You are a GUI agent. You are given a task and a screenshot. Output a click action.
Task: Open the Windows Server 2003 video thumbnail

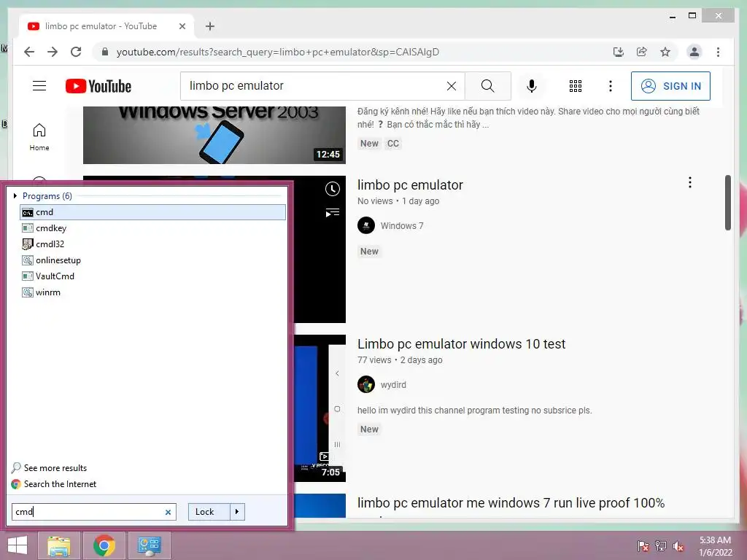coord(214,135)
